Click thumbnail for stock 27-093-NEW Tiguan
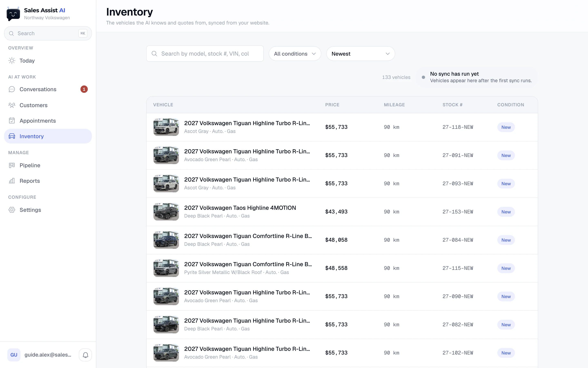This screenshot has height=368, width=588. click(166, 184)
